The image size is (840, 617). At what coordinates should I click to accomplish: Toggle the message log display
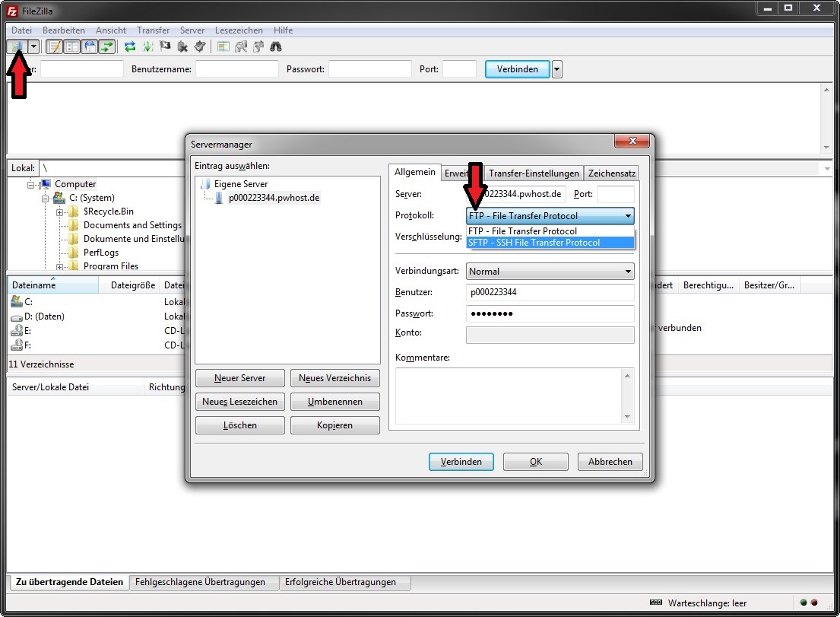click(x=55, y=46)
